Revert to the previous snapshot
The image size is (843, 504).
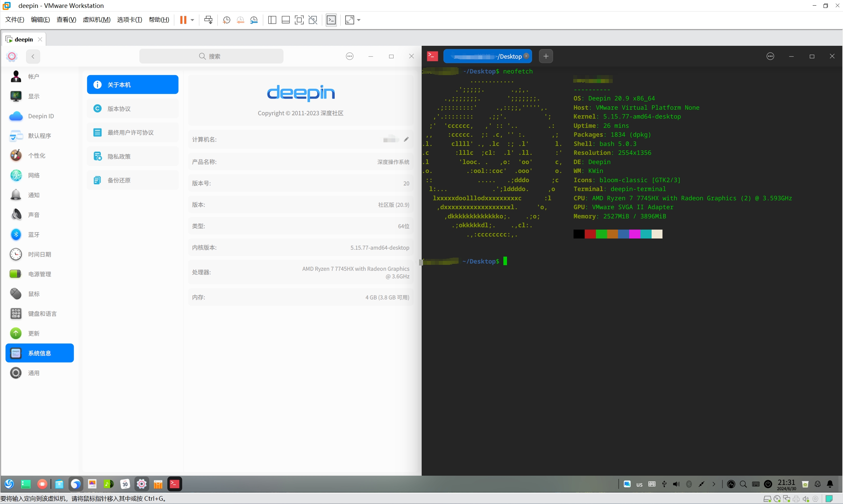coord(240,20)
